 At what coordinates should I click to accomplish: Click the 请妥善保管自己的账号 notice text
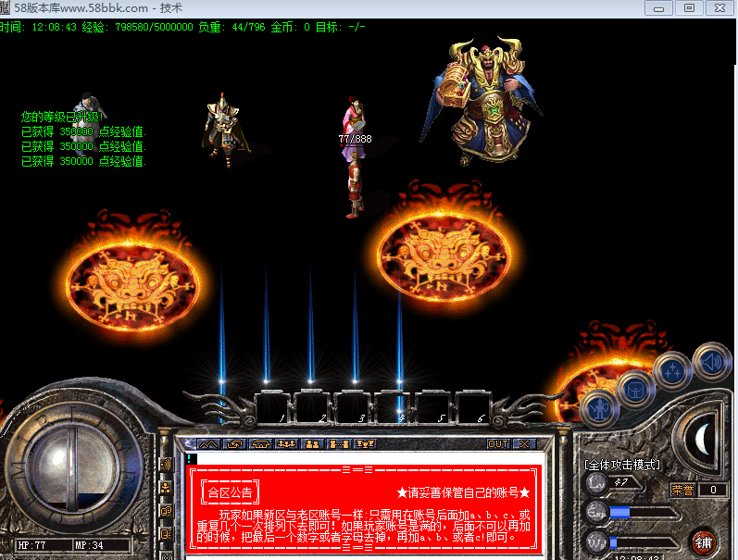click(464, 492)
